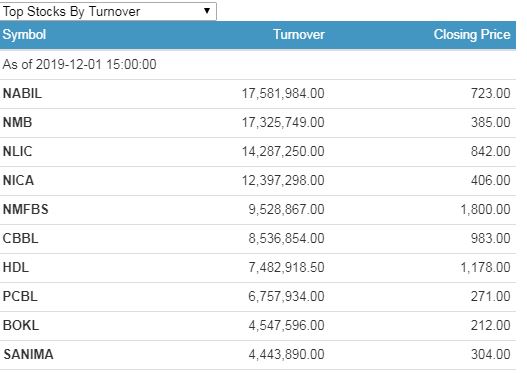The image size is (527, 373).
Task: Click SANIMA turnover value 4,443,890.00
Action: (286, 355)
